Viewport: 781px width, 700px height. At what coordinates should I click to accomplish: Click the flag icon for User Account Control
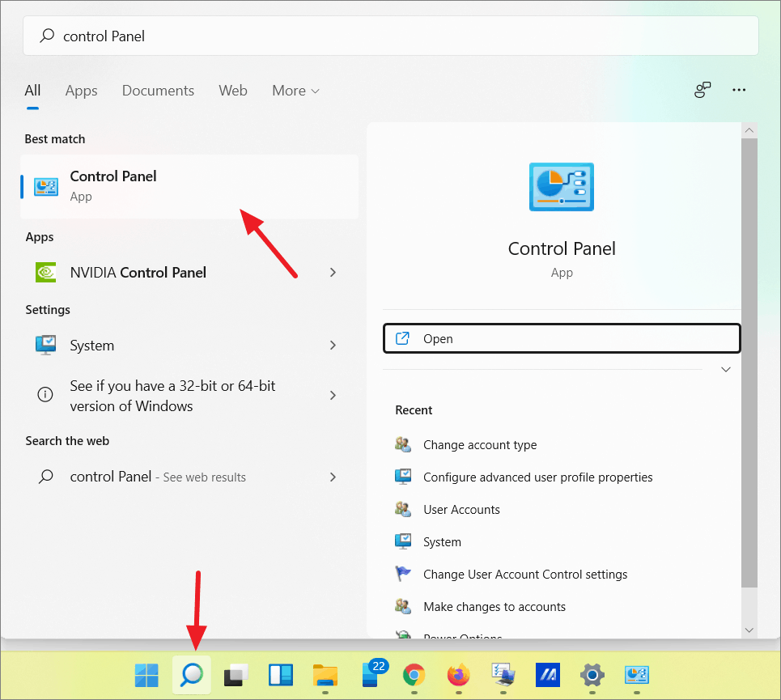(x=403, y=574)
